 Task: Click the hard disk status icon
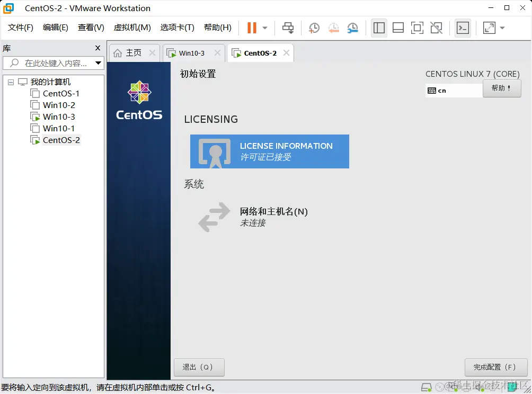[x=426, y=387]
